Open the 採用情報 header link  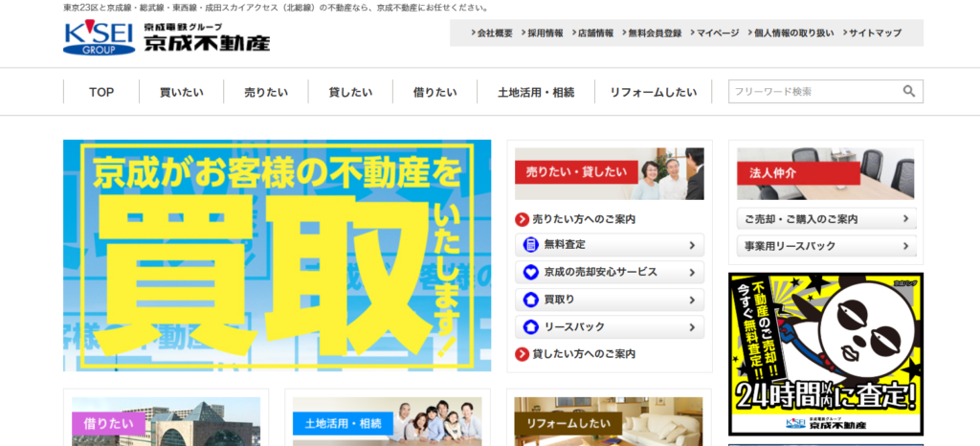tap(543, 33)
